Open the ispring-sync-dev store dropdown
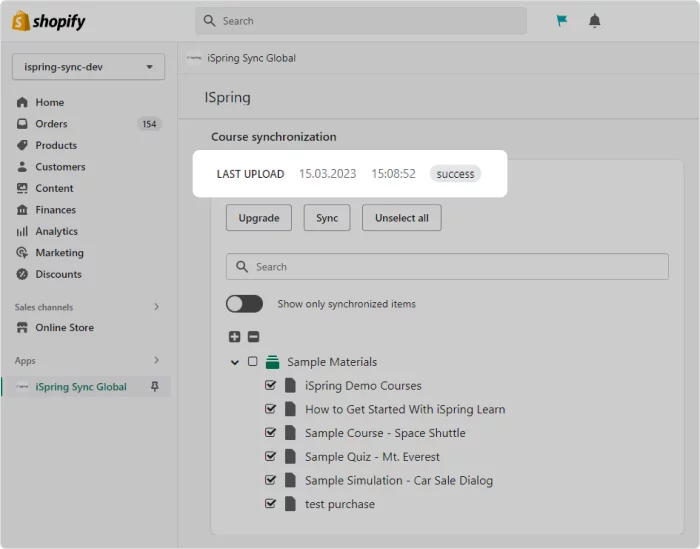Screen dimensions: 700x549 (x=88, y=67)
